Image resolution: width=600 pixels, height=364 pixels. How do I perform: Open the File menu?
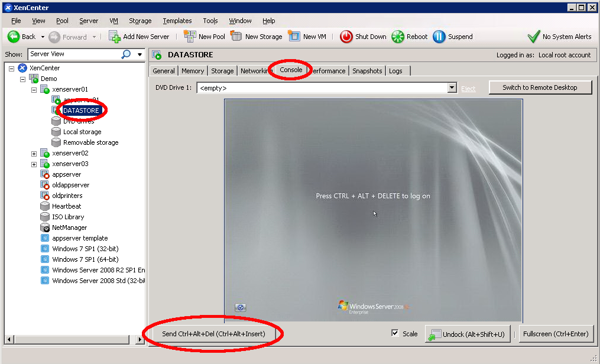pyautogui.click(x=16, y=21)
